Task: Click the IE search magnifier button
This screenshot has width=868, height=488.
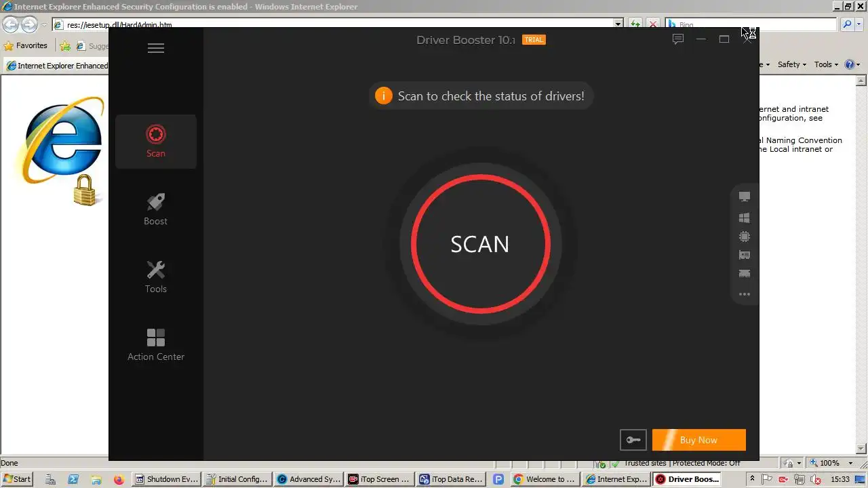Action: pyautogui.click(x=846, y=24)
